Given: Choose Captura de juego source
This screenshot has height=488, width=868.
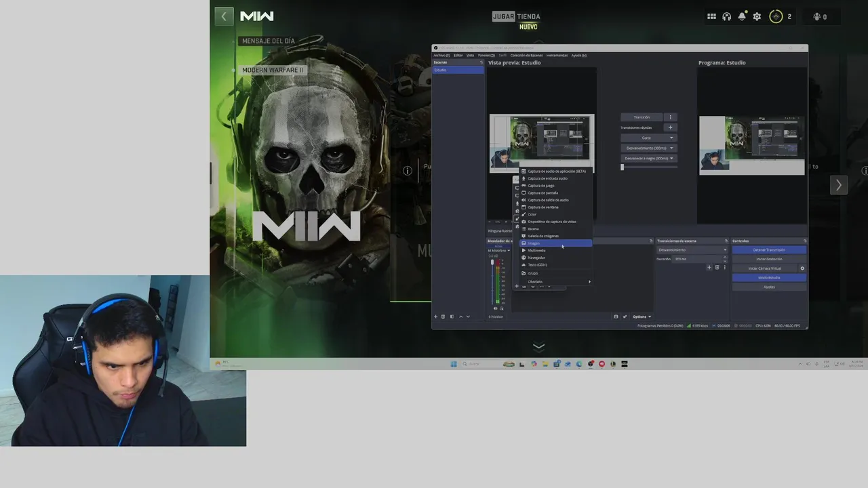Looking at the screenshot, I should tap(556, 186).
